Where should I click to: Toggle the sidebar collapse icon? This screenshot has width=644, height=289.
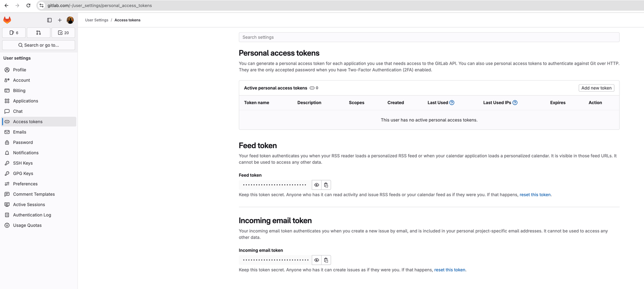[50, 20]
